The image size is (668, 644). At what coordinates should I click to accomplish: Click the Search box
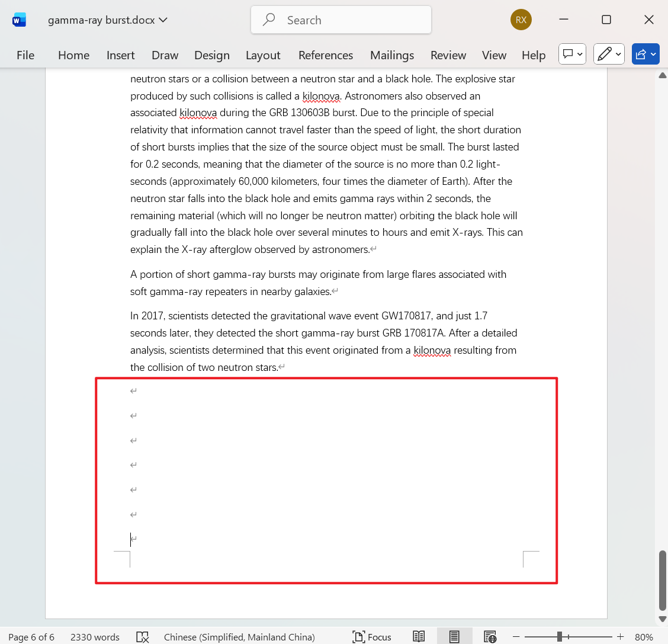(341, 20)
